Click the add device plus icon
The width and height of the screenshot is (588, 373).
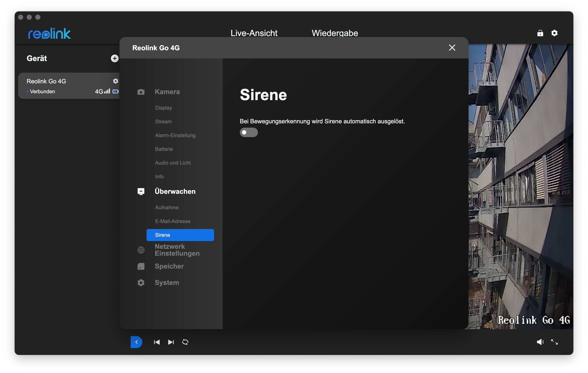point(115,58)
